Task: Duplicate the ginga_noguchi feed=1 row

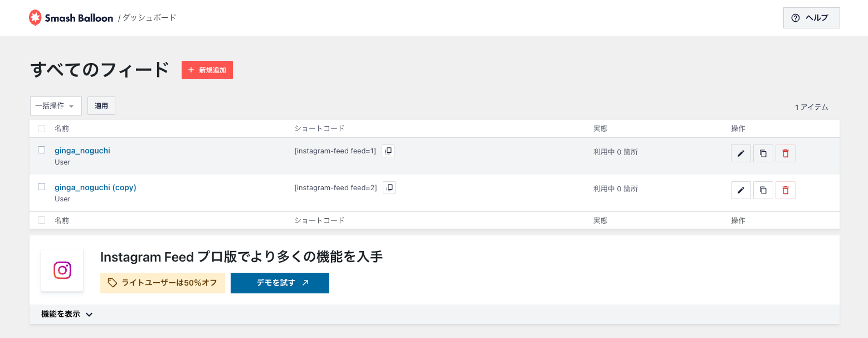Action: click(x=763, y=153)
